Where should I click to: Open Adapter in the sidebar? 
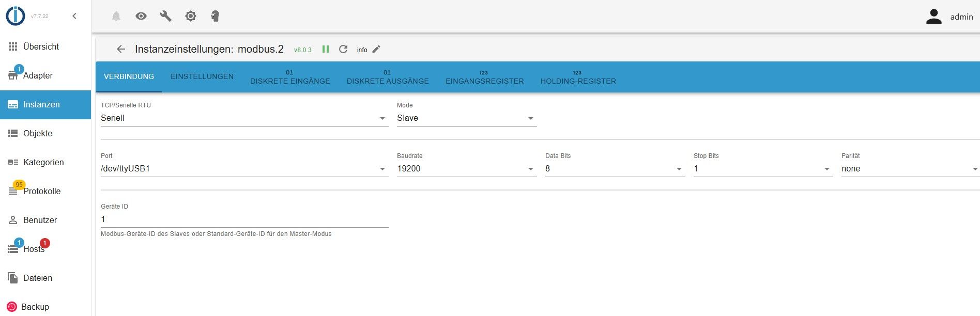[x=45, y=75]
